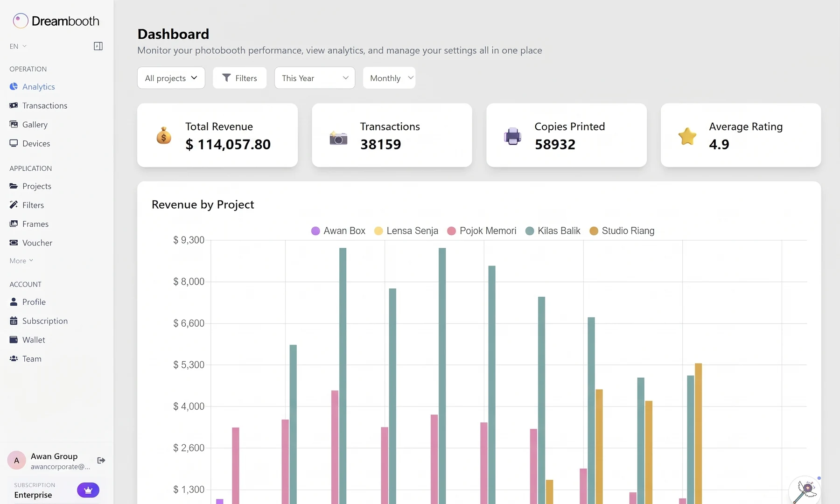This screenshot has width=840, height=504.
Task: Collapse the sidebar panel icon
Action: coord(98,46)
